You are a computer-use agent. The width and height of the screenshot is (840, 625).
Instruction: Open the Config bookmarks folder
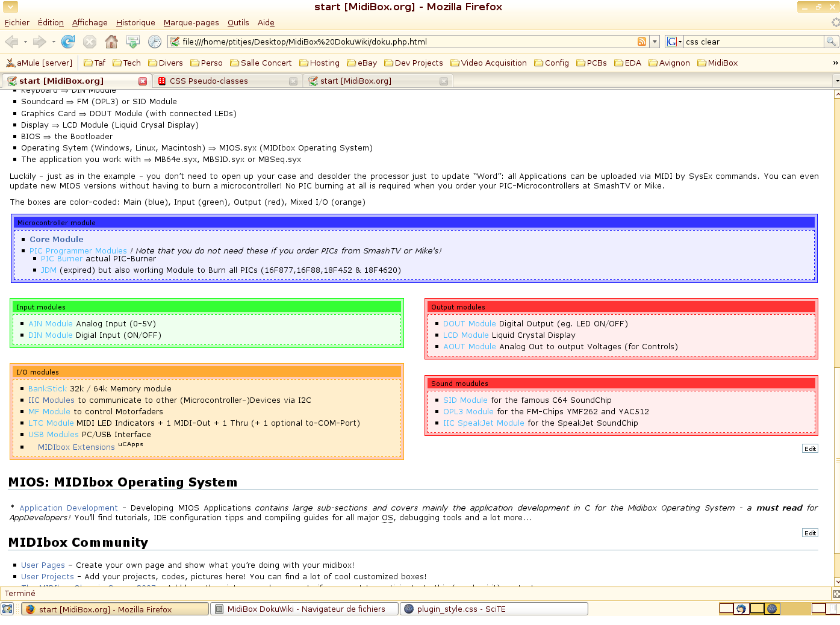point(552,63)
